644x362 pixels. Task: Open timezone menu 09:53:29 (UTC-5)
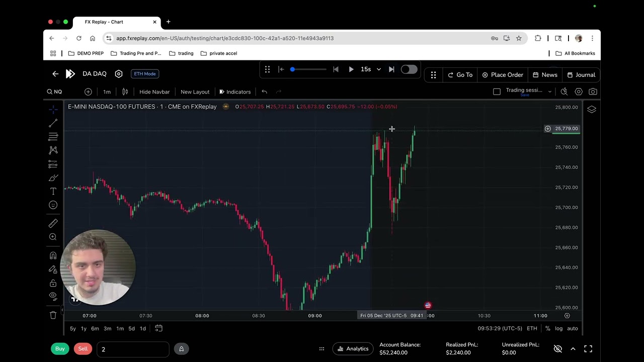[x=501, y=328]
